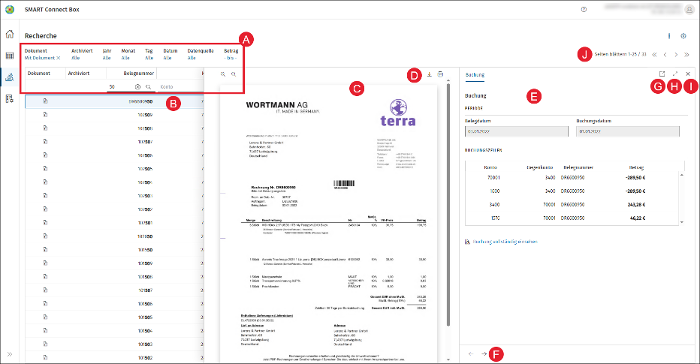Click the Recherche page heading
Screen dimensions: 700x364
[41, 36]
